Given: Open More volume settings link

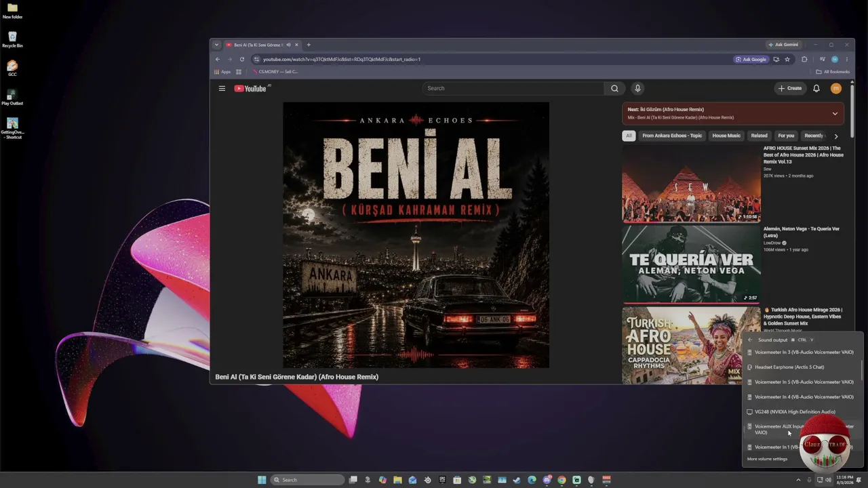Looking at the screenshot, I should coord(767,459).
